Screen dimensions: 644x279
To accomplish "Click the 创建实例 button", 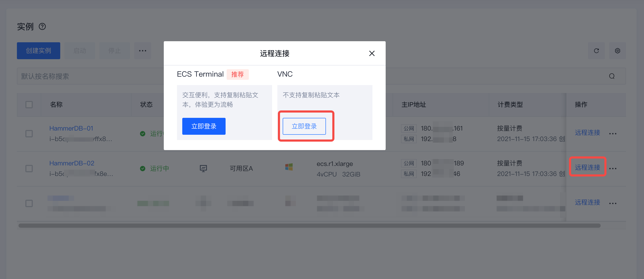I will [x=39, y=51].
